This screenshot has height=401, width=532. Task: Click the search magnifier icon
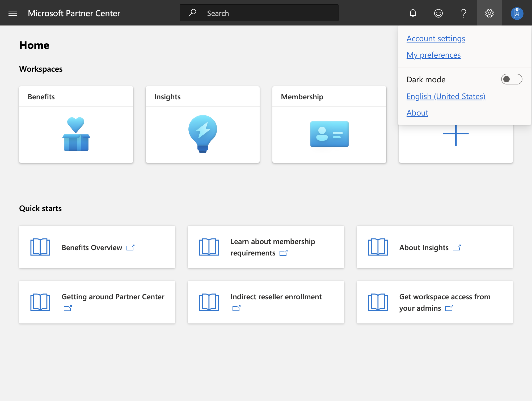click(192, 13)
